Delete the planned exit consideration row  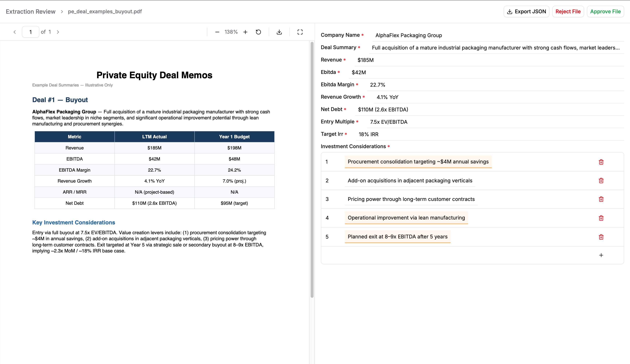click(x=601, y=237)
